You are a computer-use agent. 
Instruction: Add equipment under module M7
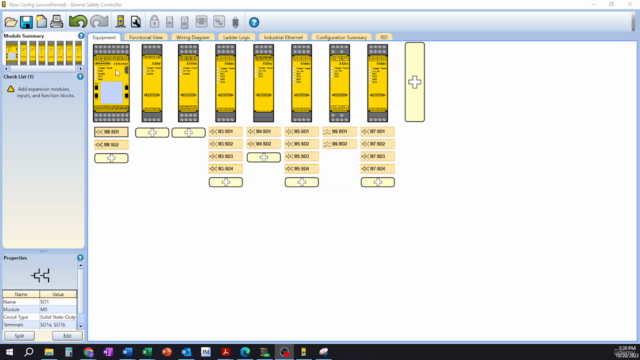click(x=378, y=182)
